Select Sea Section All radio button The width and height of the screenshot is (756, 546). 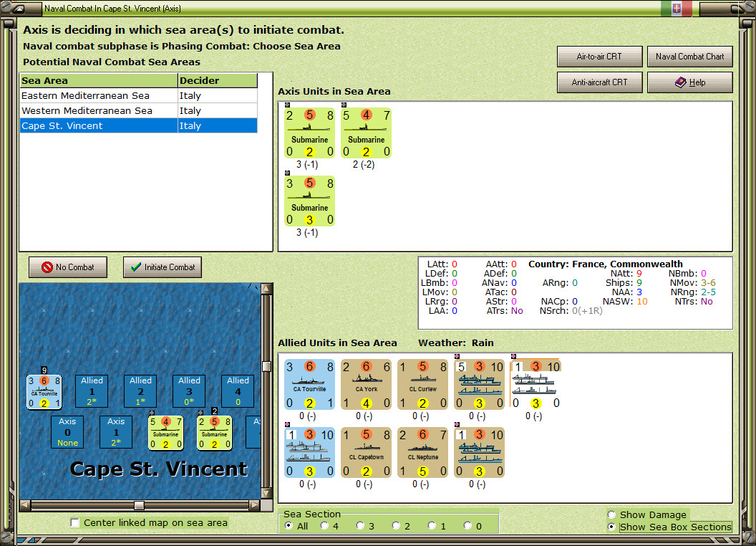289,526
